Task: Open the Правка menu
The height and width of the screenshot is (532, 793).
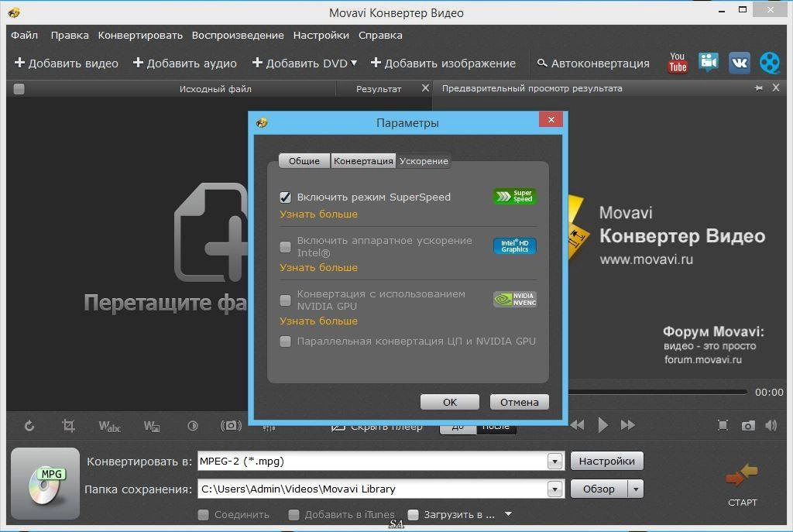Action: (70, 36)
